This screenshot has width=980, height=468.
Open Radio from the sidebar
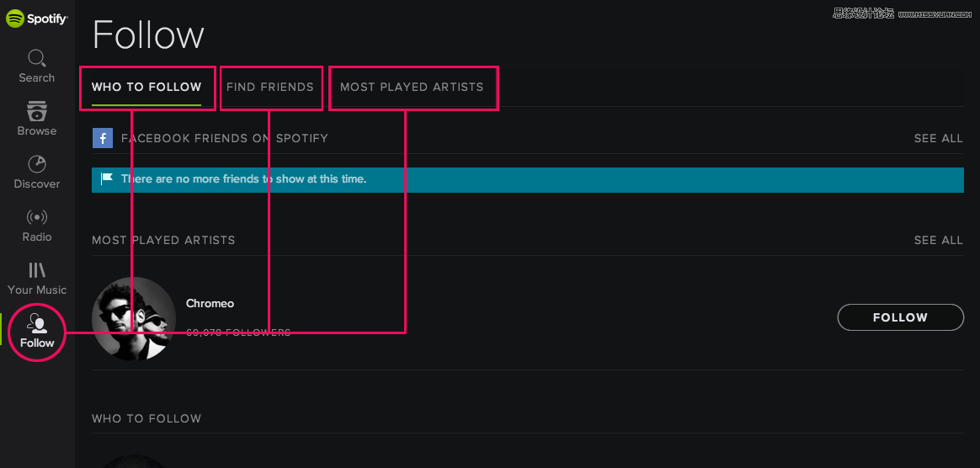37,225
